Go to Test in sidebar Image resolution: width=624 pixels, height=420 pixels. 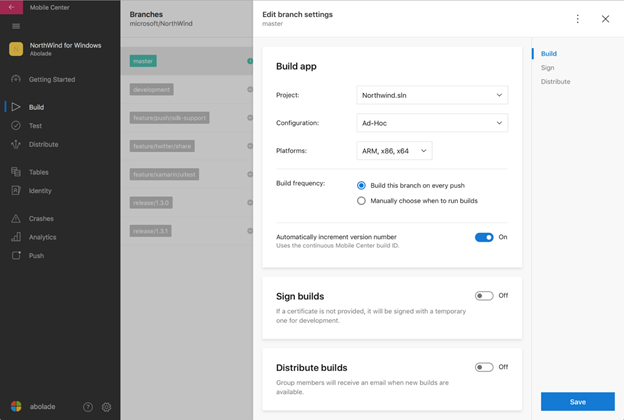click(x=35, y=126)
